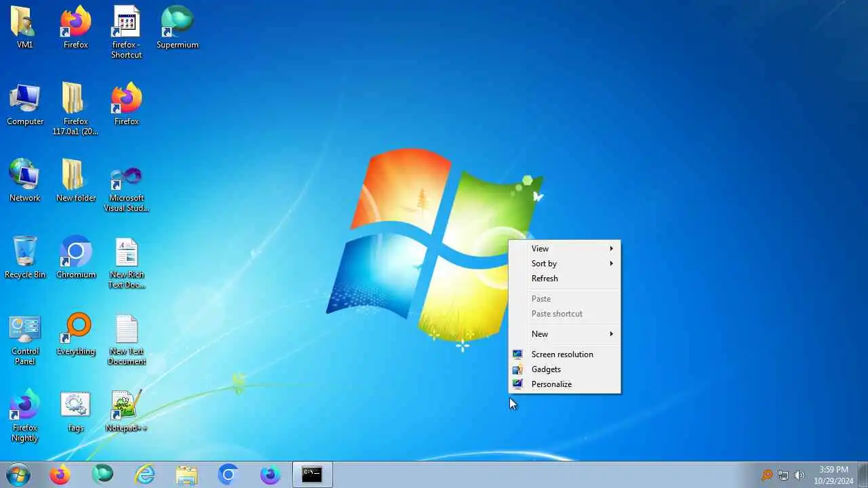Select the Firefox Nightly desktop shortcut
Viewport: 868px width, 488px height.
[x=24, y=415]
